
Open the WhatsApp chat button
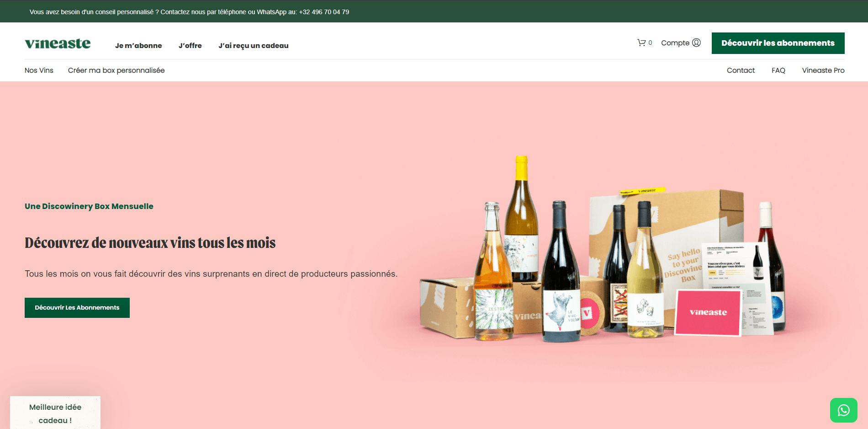pos(844,410)
